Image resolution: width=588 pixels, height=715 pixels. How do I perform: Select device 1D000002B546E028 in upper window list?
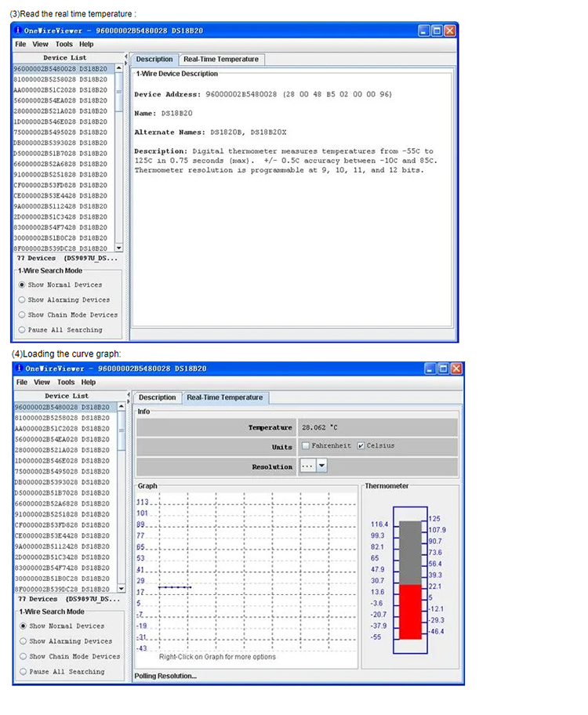60,122
